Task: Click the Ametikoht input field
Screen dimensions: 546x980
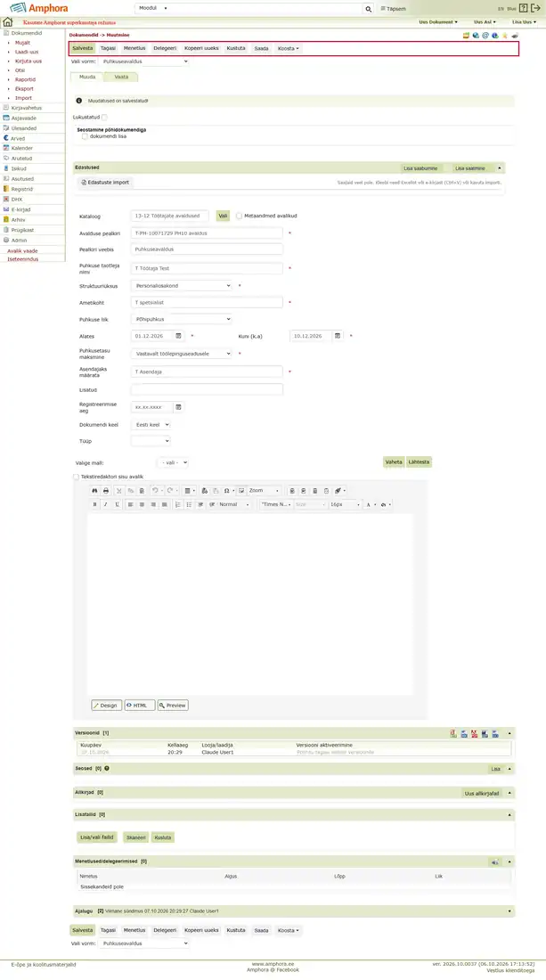Action: [x=207, y=303]
